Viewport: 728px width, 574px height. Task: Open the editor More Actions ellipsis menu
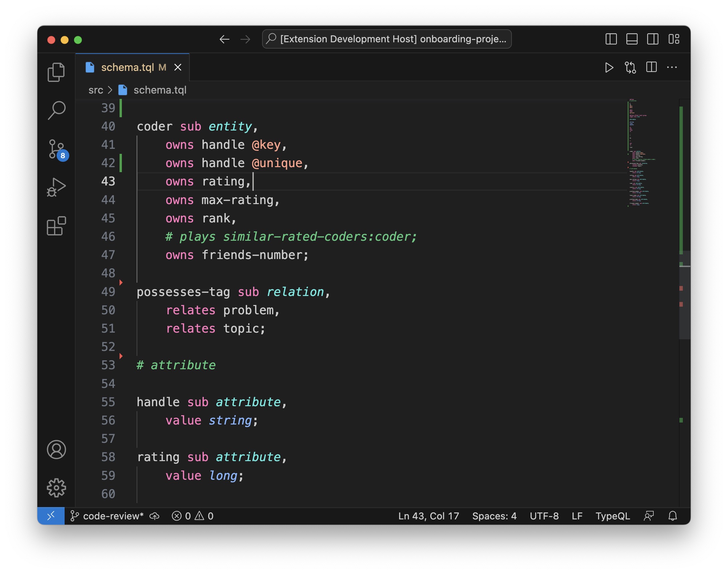672,67
